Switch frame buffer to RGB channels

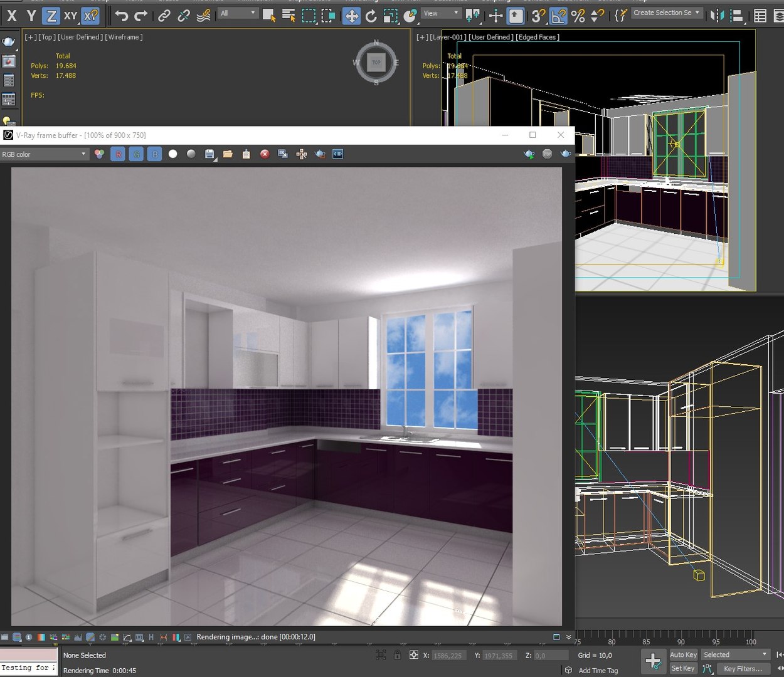tap(99, 154)
